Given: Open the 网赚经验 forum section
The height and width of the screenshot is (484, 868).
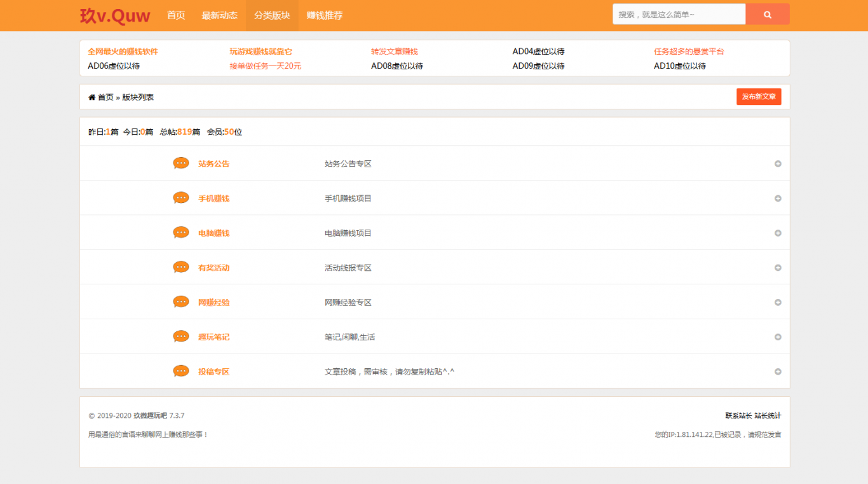Looking at the screenshot, I should click(214, 302).
